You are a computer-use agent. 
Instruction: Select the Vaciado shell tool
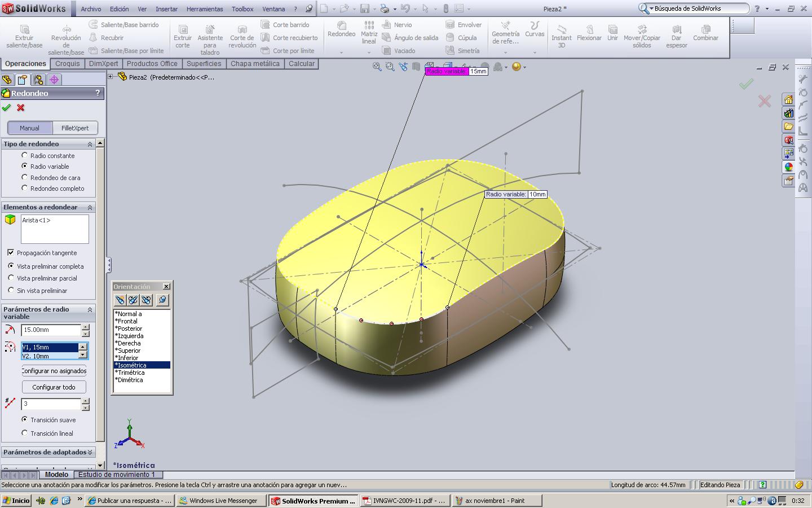point(399,51)
